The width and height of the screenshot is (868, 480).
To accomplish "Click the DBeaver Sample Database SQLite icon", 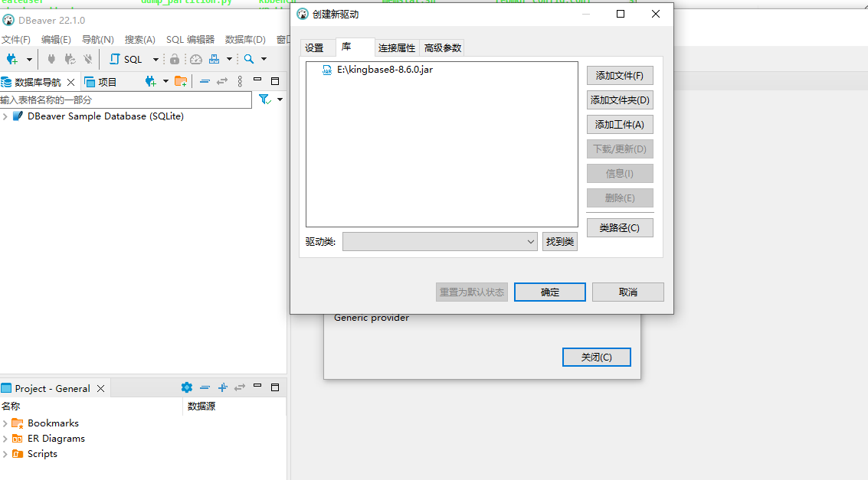I will tap(18, 116).
